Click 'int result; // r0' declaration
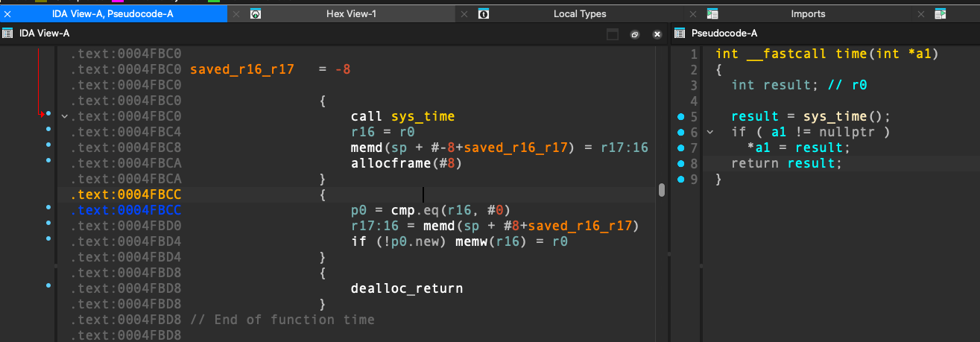 (x=799, y=85)
